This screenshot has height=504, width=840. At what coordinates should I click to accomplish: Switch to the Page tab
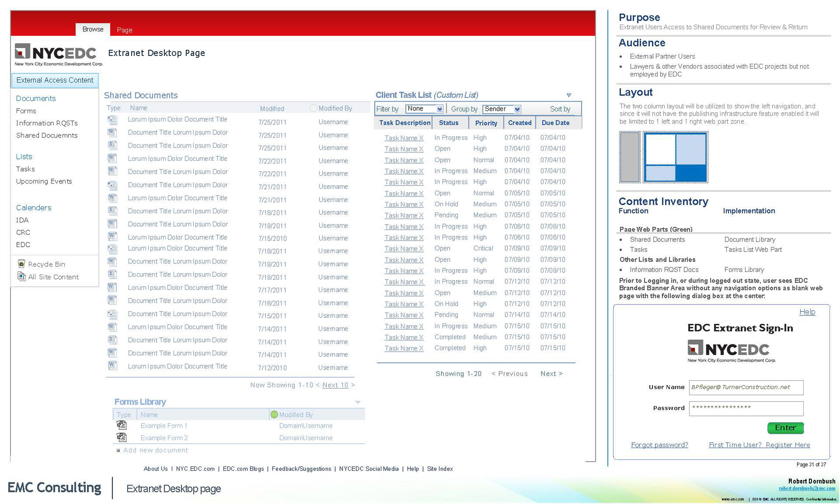pyautogui.click(x=125, y=30)
